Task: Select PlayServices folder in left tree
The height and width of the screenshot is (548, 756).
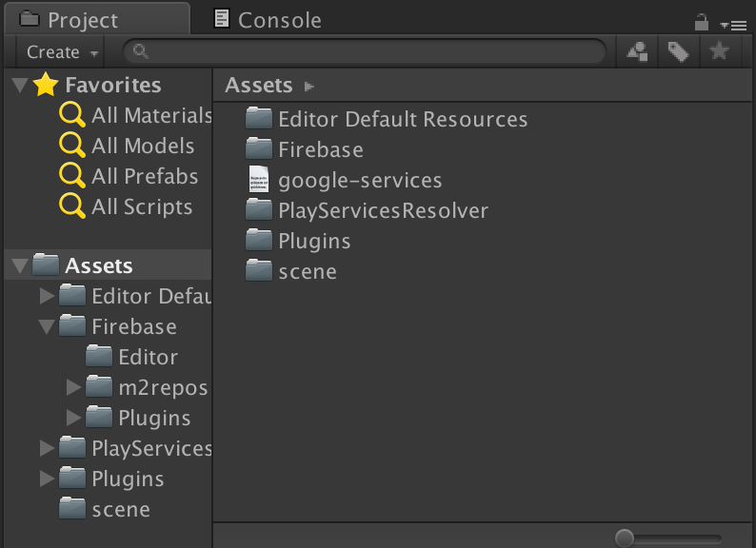Action: pyautogui.click(x=151, y=448)
